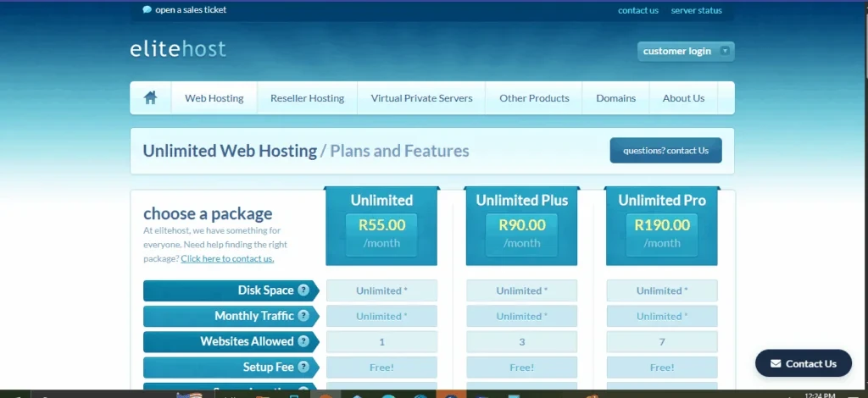Image resolution: width=868 pixels, height=398 pixels.
Task: Click the R190.00 /month price box
Action: pos(662,235)
